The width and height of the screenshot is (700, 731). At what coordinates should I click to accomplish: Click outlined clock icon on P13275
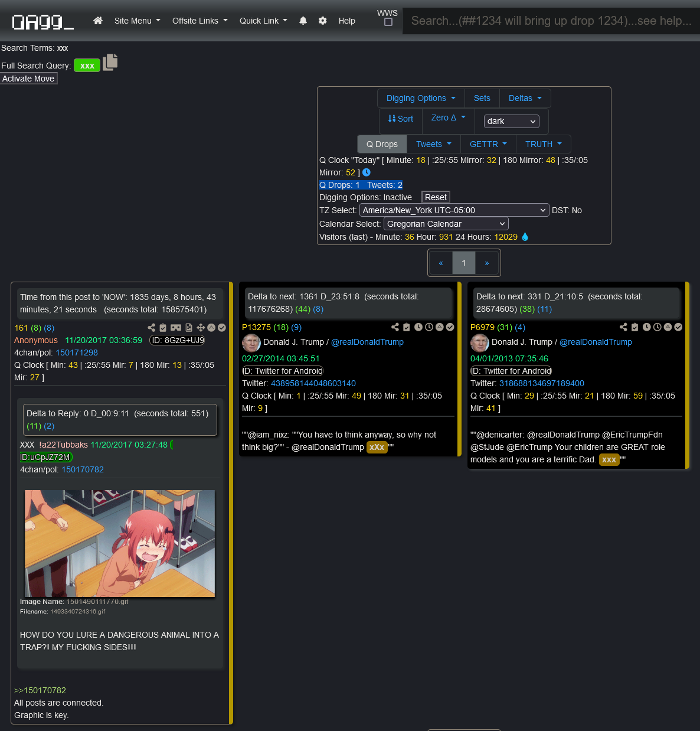click(429, 327)
